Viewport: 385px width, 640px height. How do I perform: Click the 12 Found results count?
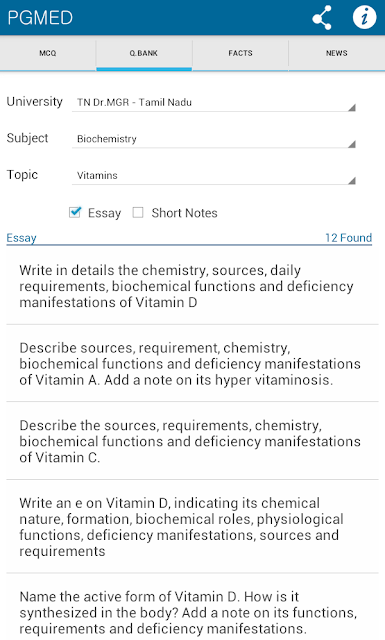point(348,238)
